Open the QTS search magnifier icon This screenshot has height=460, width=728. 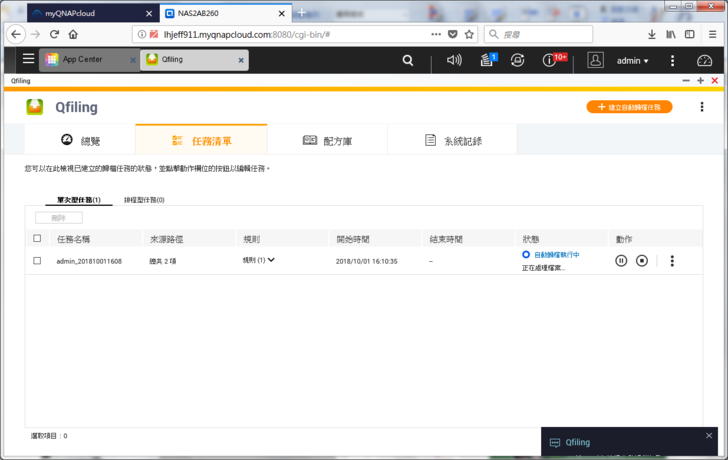tap(407, 60)
